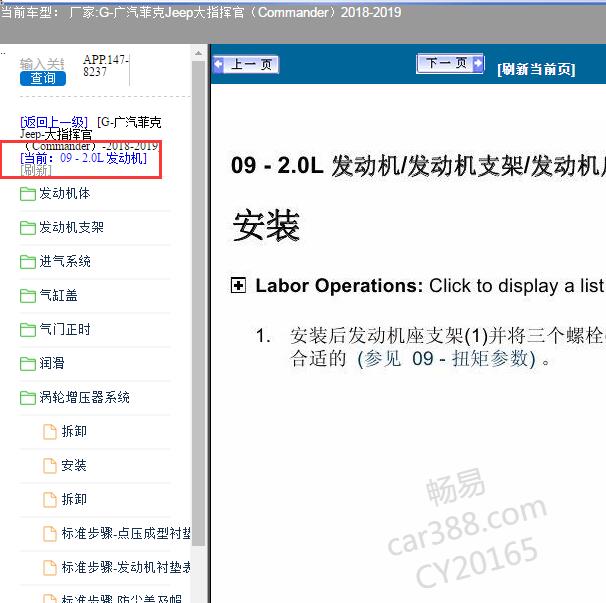Click the 查询 search button
Screen dimensions: 606x603
[43, 78]
